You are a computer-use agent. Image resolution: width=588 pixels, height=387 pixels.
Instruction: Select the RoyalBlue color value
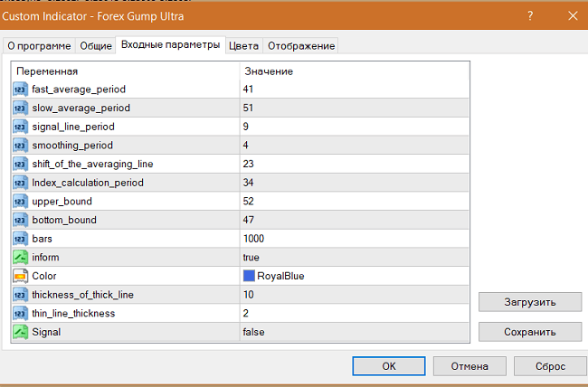point(280,277)
